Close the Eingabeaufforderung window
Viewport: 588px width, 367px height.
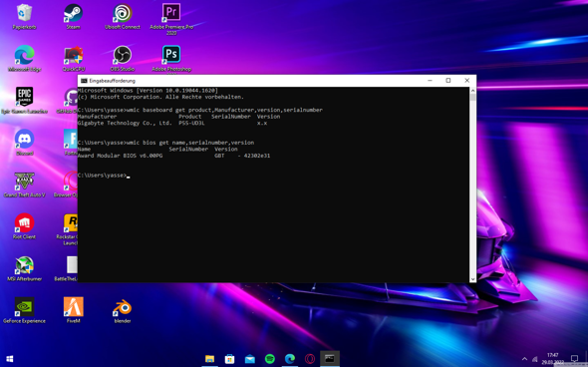[466, 81]
